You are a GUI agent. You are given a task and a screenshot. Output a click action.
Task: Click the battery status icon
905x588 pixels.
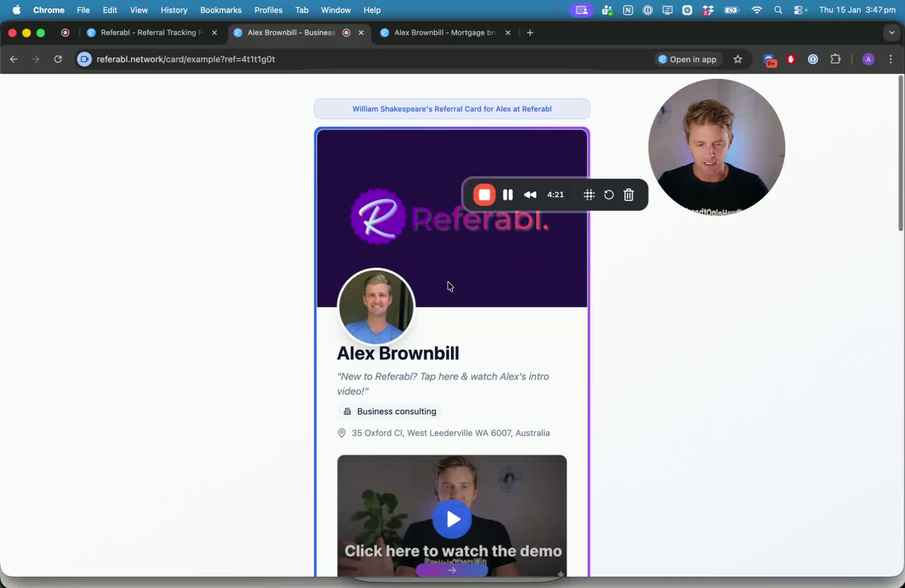[731, 10]
